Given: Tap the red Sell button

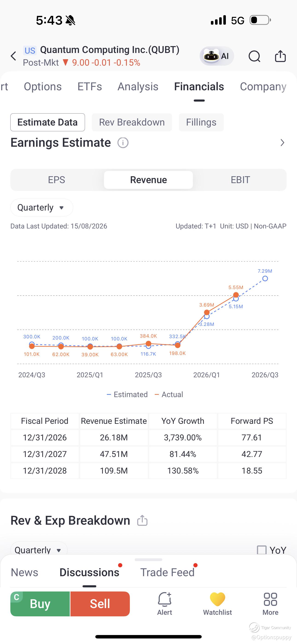Looking at the screenshot, I should [x=100, y=604].
